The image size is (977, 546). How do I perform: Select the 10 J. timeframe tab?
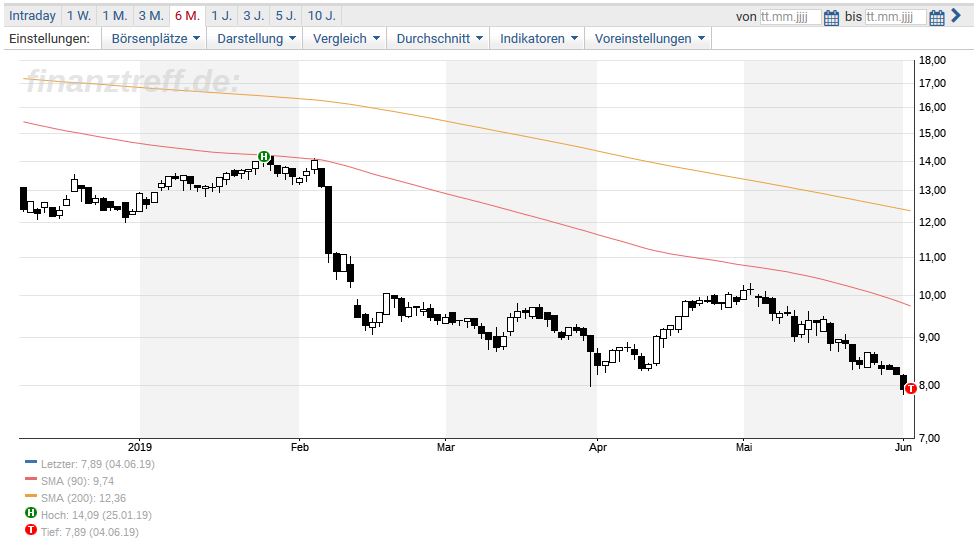coord(322,16)
